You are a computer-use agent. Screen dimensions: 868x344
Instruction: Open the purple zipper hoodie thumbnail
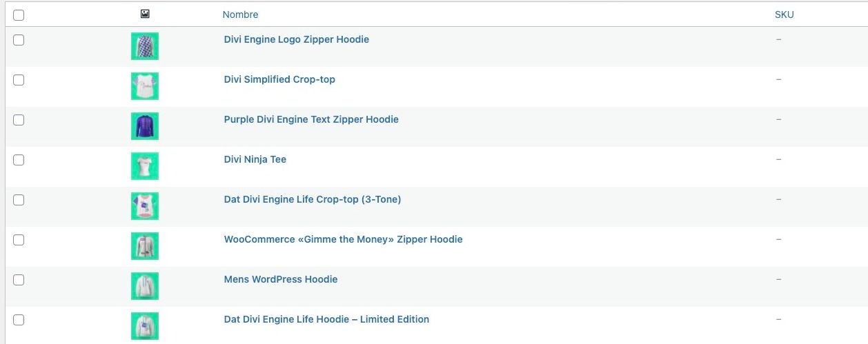[x=145, y=126]
